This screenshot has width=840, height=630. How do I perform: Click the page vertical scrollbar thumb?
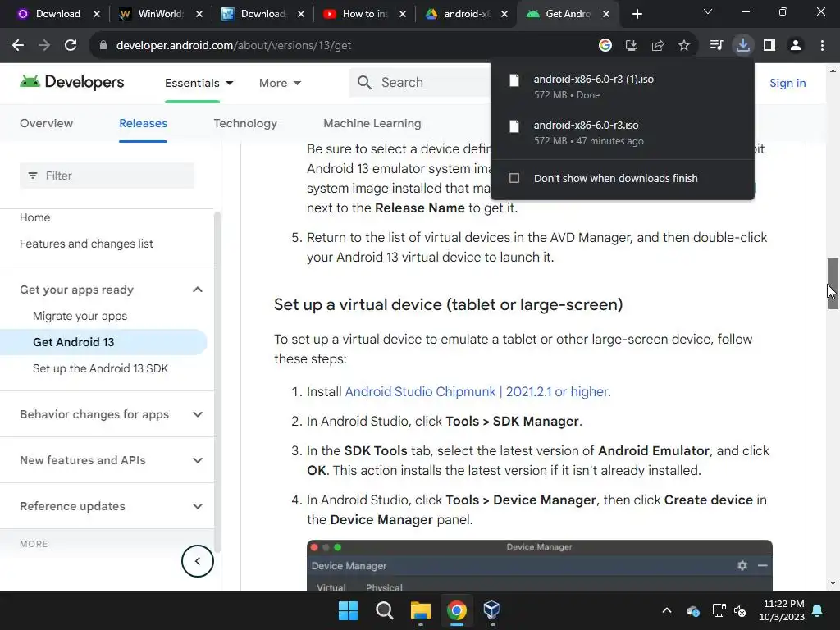click(832, 283)
